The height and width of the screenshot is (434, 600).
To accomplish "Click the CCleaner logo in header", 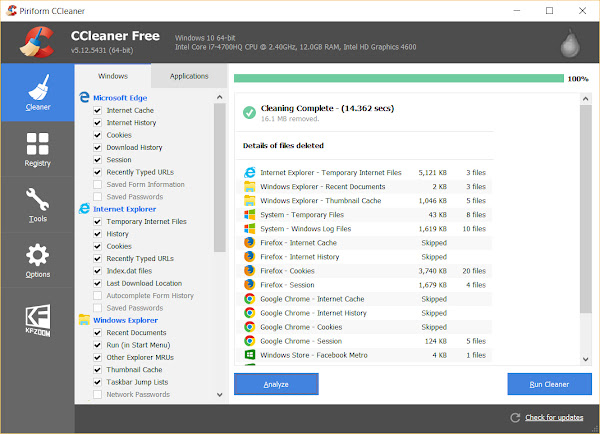I will pos(37,42).
